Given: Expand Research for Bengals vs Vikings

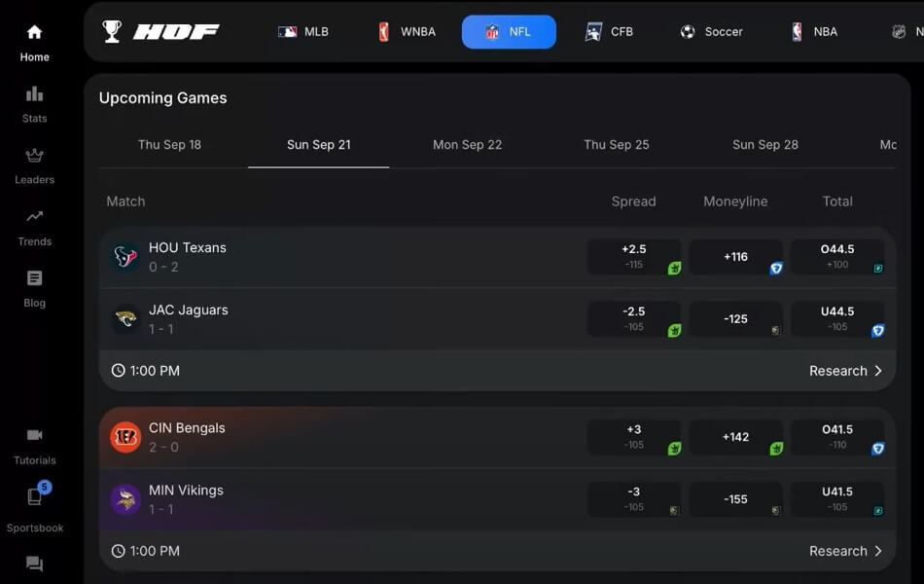Looking at the screenshot, I should click(845, 551).
